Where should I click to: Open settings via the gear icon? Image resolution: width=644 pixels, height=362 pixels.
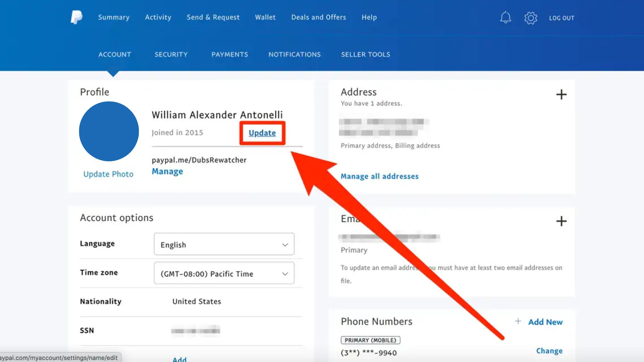click(x=531, y=18)
